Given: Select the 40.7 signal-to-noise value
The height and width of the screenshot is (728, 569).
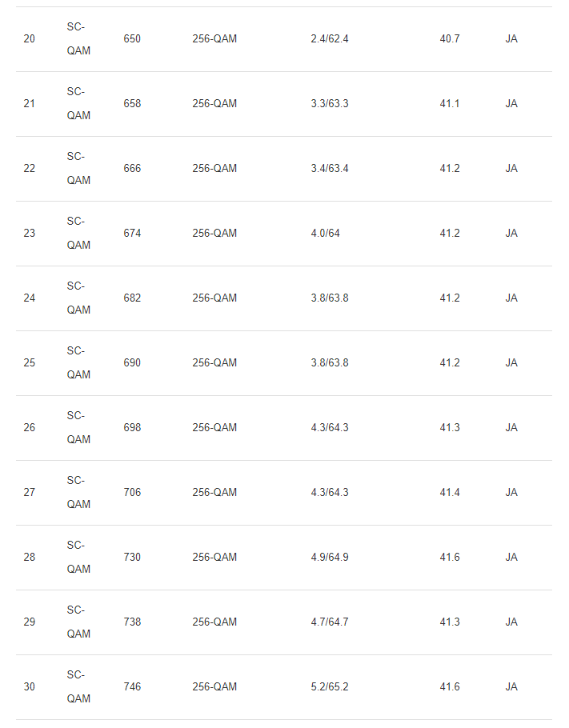Looking at the screenshot, I should [x=450, y=39].
